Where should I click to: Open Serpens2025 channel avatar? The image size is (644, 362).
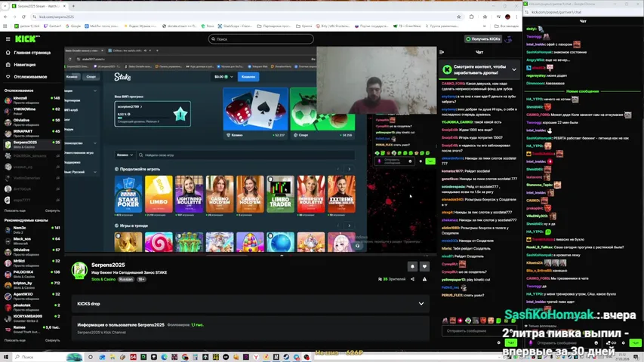tap(79, 270)
